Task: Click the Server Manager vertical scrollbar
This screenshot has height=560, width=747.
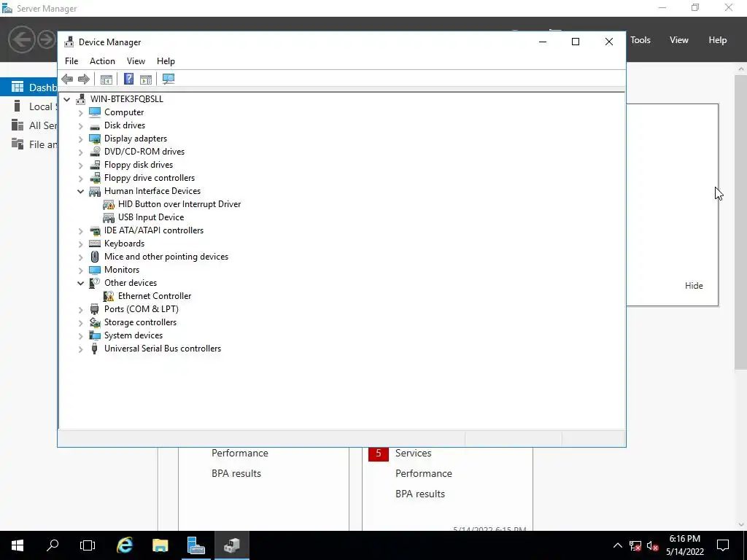Action: pos(740,222)
